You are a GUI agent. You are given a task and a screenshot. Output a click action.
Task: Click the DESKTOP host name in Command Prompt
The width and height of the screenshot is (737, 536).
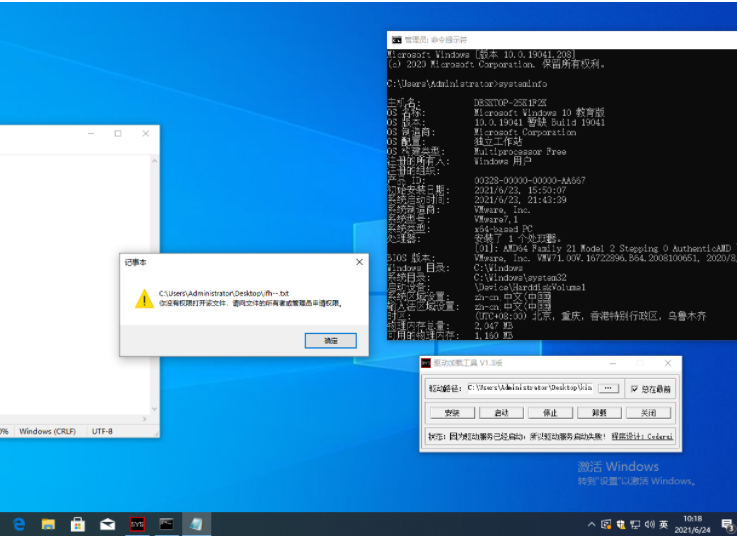tap(510, 103)
